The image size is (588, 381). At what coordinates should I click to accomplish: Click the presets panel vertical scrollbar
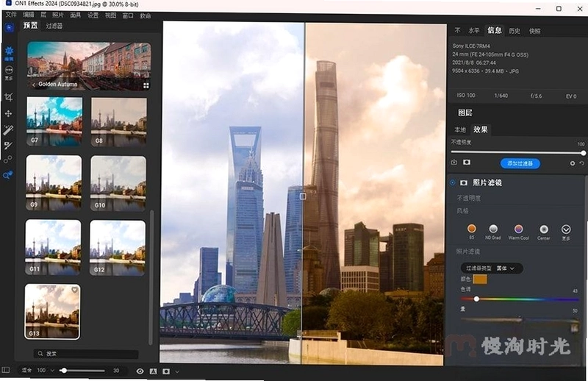click(x=151, y=277)
